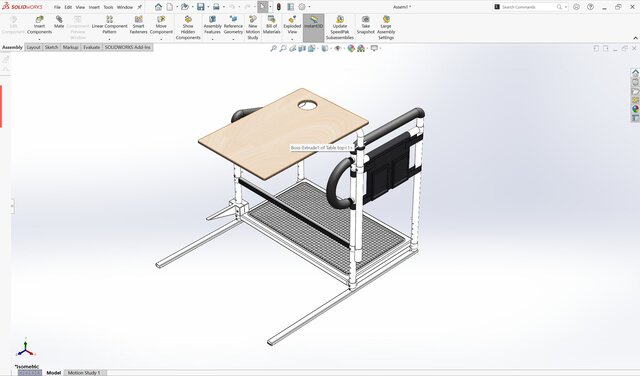Open Large Assembly Settings
The width and height of the screenshot is (640, 376).
tap(386, 28)
